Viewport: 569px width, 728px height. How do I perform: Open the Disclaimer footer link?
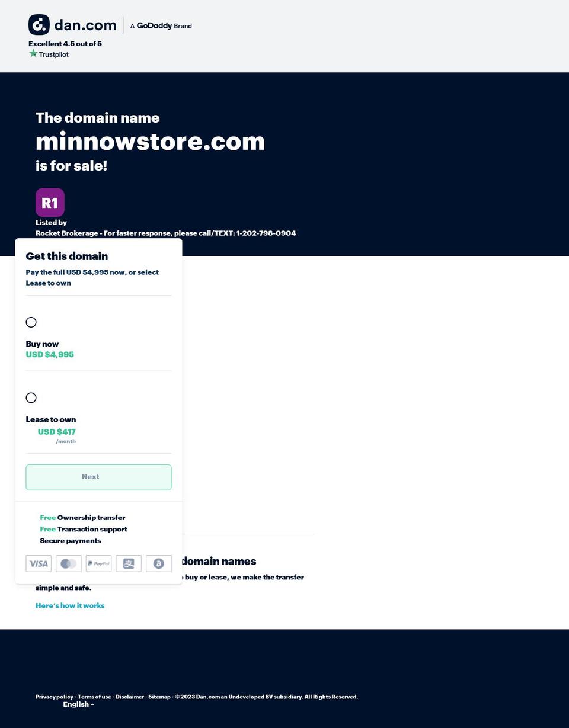pos(130,697)
